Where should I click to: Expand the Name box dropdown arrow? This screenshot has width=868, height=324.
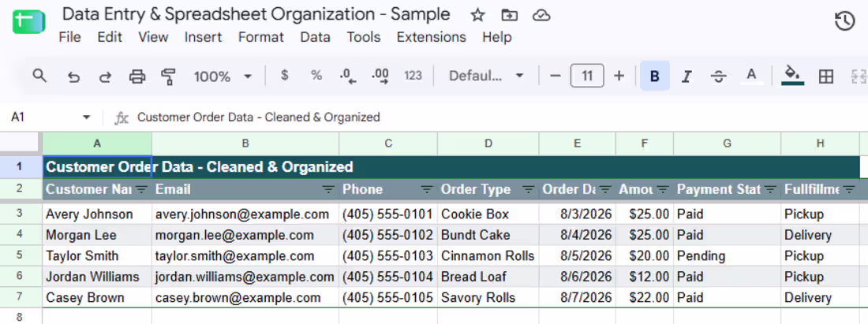pos(86,117)
